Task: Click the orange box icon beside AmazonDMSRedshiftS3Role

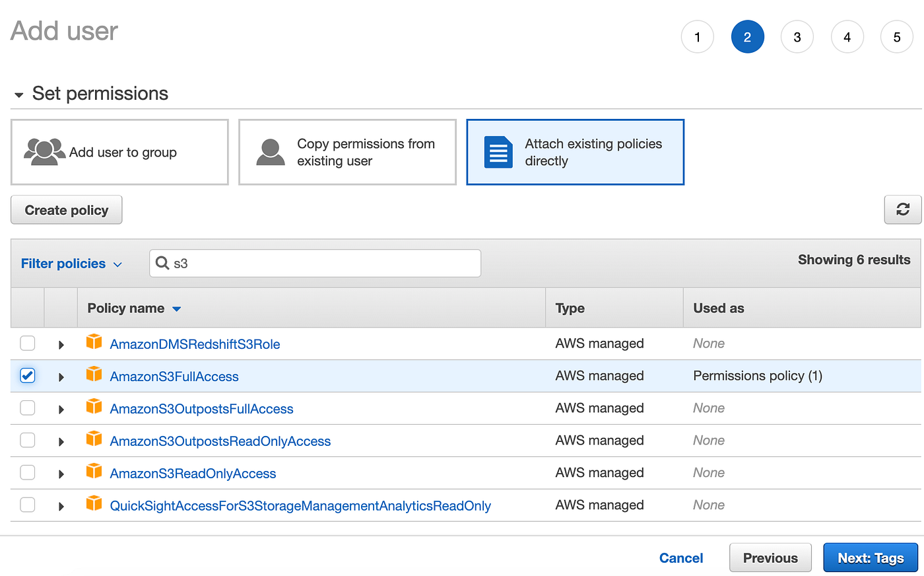Action: (94, 342)
